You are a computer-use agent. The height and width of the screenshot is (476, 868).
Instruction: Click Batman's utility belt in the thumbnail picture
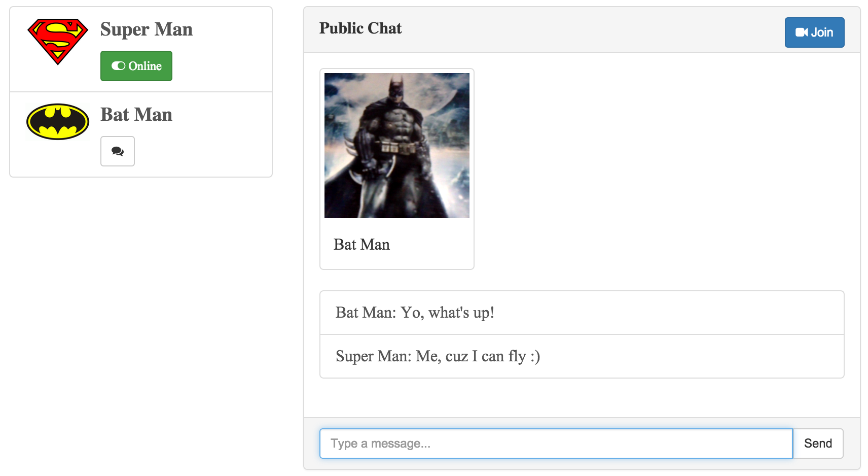tap(397, 148)
